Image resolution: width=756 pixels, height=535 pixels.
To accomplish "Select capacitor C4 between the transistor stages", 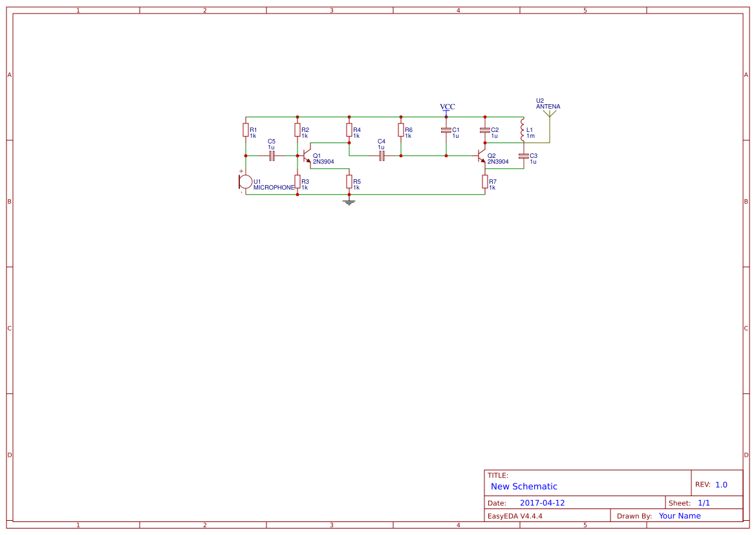I will [382, 155].
